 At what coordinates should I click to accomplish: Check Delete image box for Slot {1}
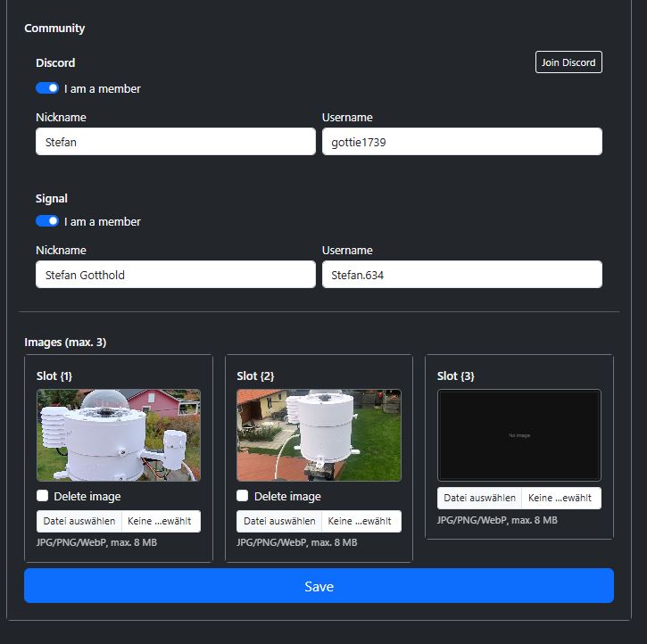coord(43,496)
